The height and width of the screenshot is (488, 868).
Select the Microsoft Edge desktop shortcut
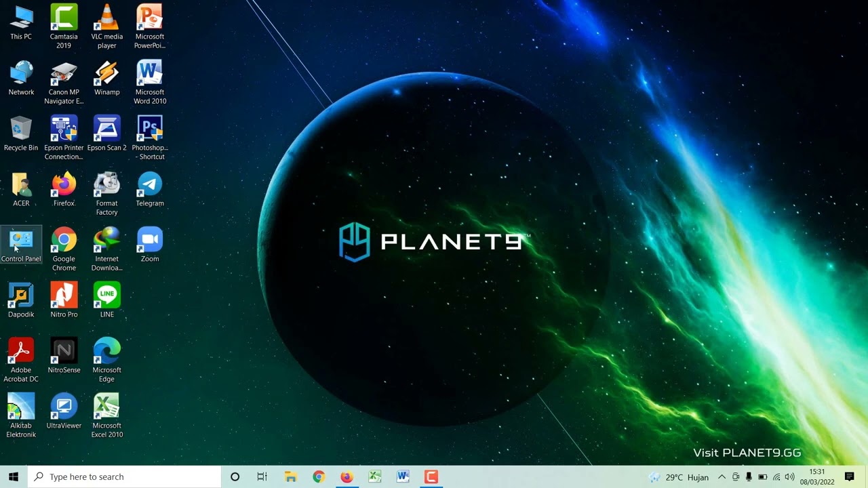pyautogui.click(x=106, y=361)
